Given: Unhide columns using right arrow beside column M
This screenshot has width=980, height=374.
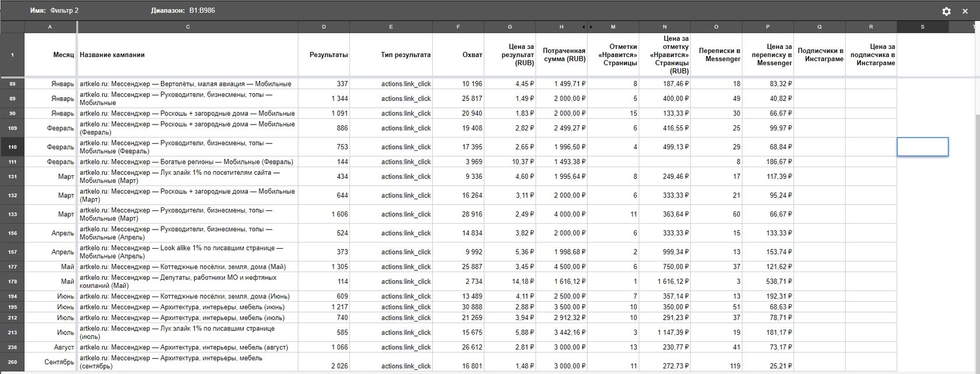Looking at the screenshot, I should point(590,27).
